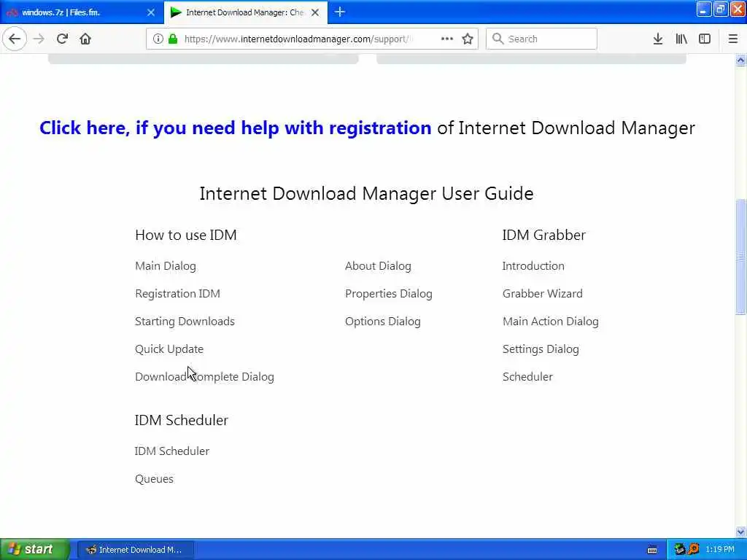Select Internet Download Manager taskbar button
747x560 pixels.
[x=135, y=550]
